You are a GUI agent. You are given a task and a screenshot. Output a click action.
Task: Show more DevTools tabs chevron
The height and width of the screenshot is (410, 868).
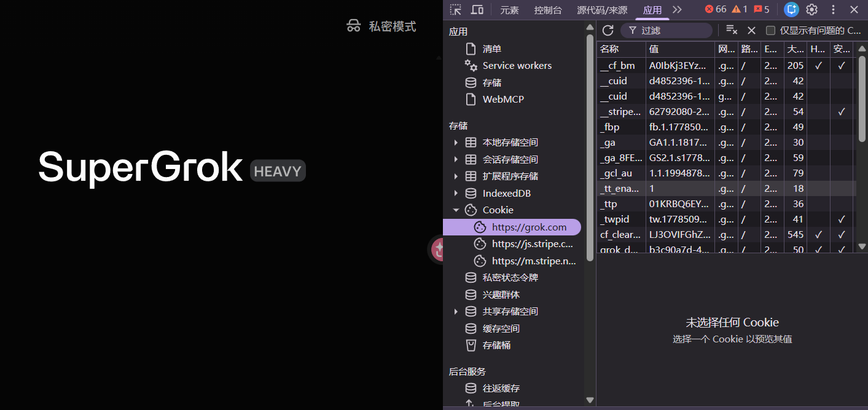(x=678, y=9)
